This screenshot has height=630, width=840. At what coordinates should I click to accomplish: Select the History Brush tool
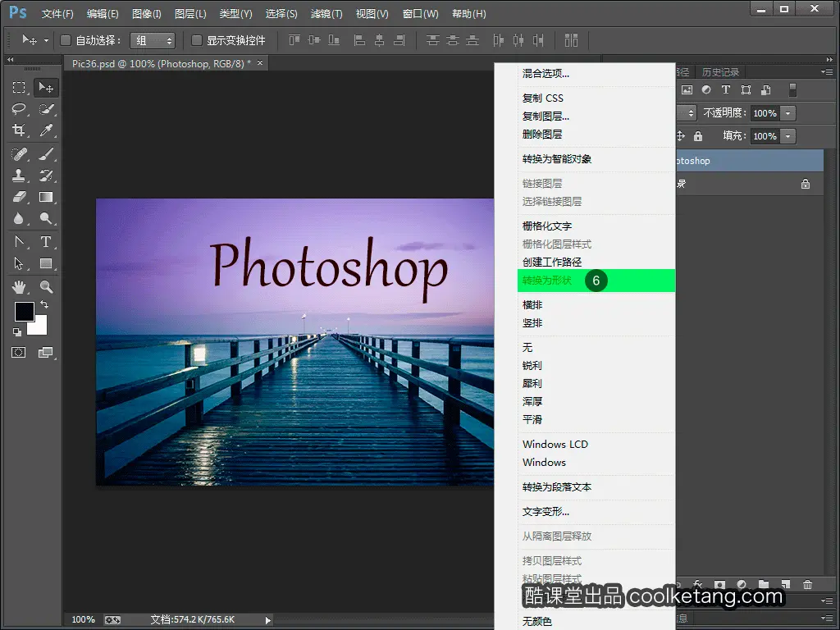(x=46, y=176)
